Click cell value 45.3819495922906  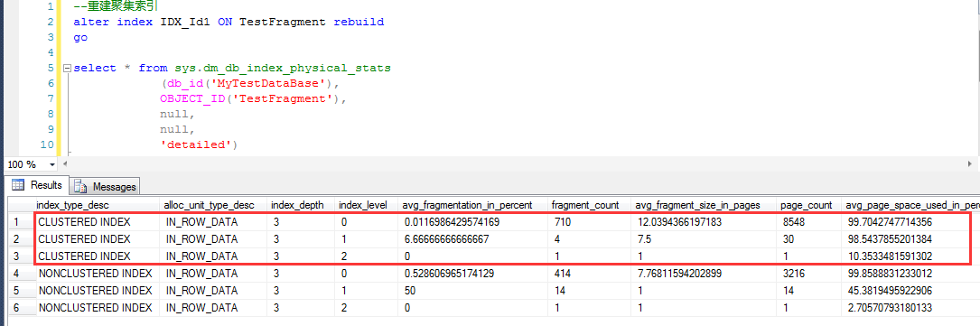891,291
